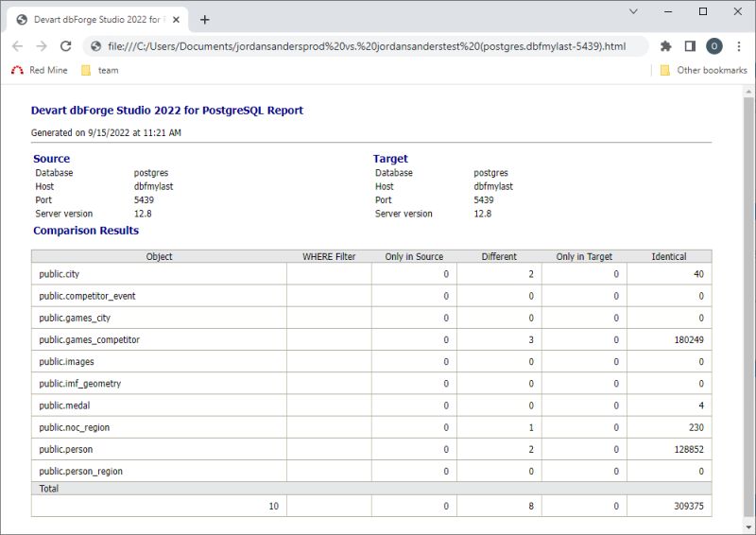Click the Target section heading
The height and width of the screenshot is (535, 756).
click(x=390, y=159)
